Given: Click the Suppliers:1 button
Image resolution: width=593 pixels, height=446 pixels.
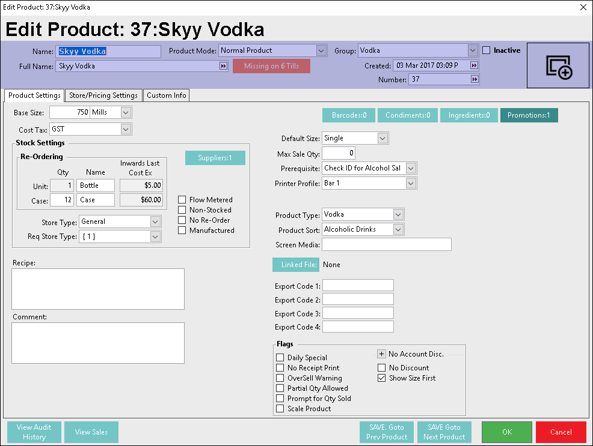Looking at the screenshot, I should [215, 158].
